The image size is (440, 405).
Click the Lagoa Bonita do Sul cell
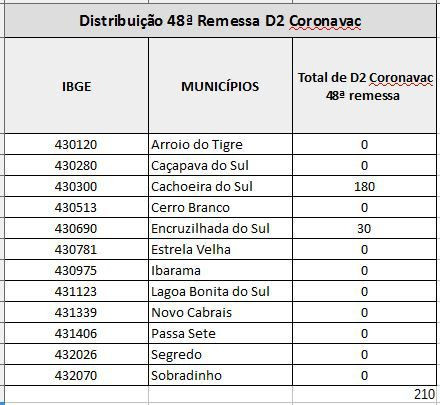click(220, 291)
